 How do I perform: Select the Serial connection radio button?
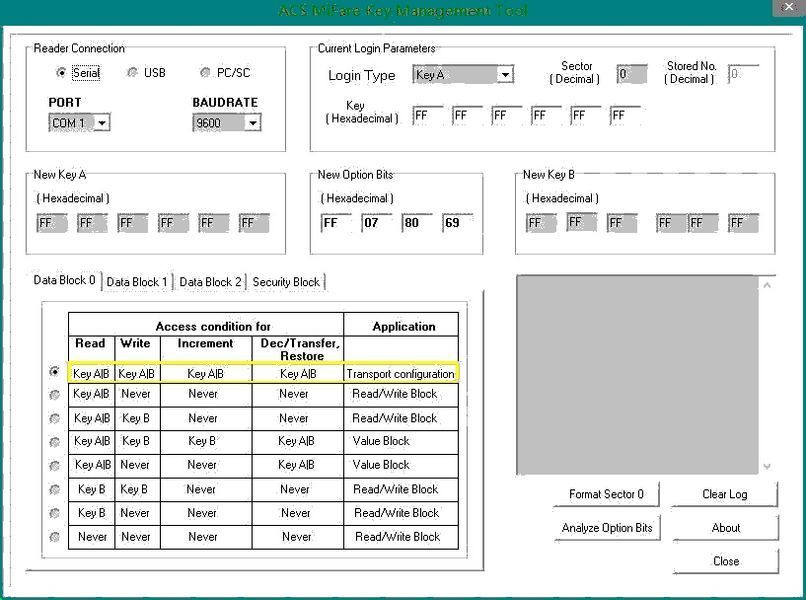pos(61,72)
